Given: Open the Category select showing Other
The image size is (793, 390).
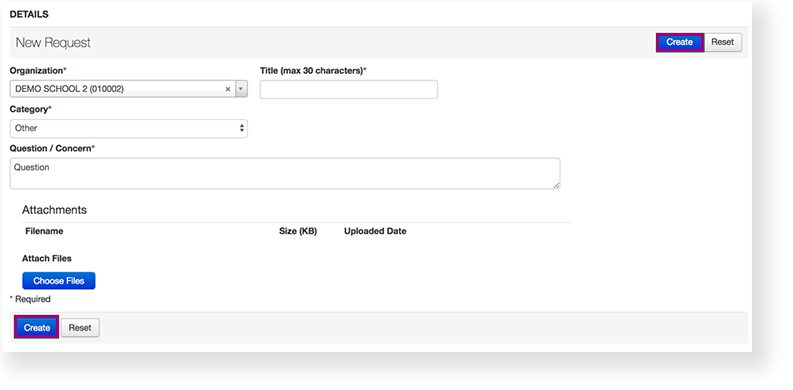Looking at the screenshot, I should tap(128, 128).
